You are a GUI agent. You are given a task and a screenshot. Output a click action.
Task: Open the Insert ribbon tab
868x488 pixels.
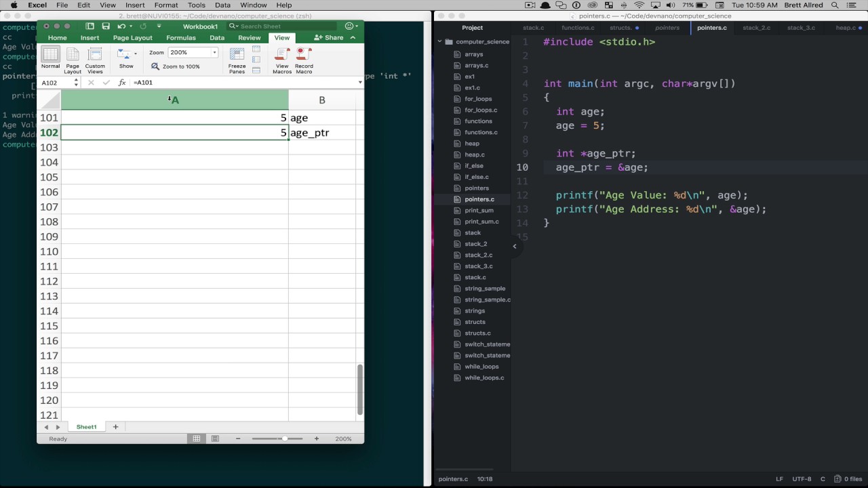tap(90, 38)
